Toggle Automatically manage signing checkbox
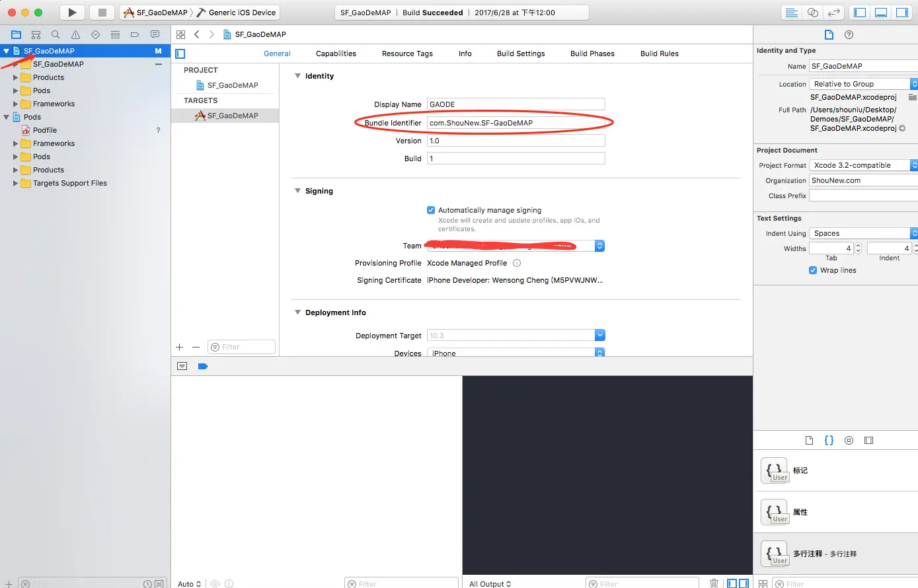Image resolution: width=918 pixels, height=588 pixels. 431,210
